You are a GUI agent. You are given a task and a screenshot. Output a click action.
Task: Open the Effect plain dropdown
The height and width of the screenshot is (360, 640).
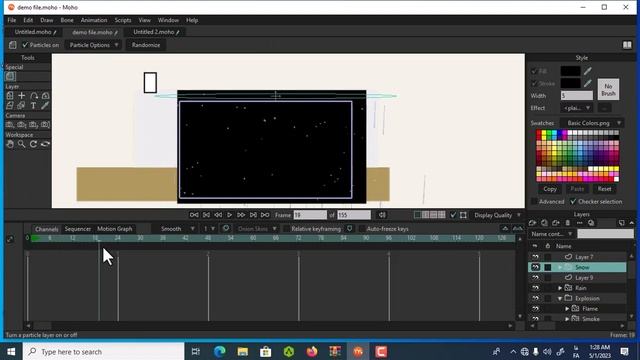(x=577, y=108)
